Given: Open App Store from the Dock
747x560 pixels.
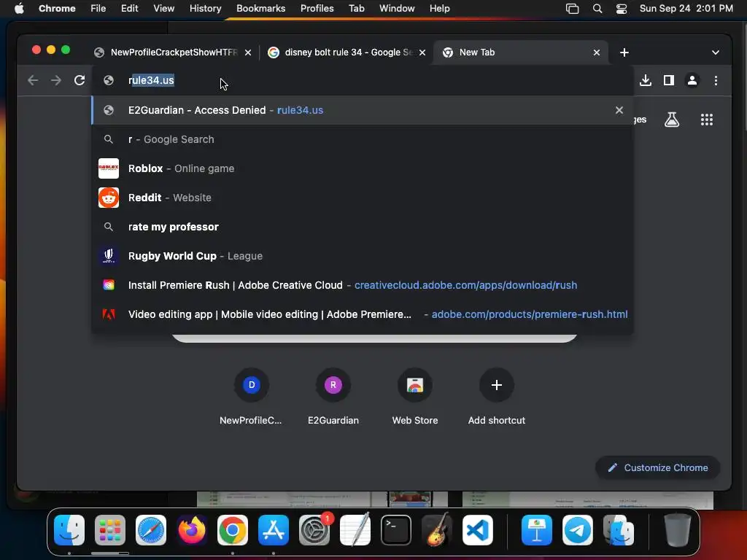Looking at the screenshot, I should [274, 530].
